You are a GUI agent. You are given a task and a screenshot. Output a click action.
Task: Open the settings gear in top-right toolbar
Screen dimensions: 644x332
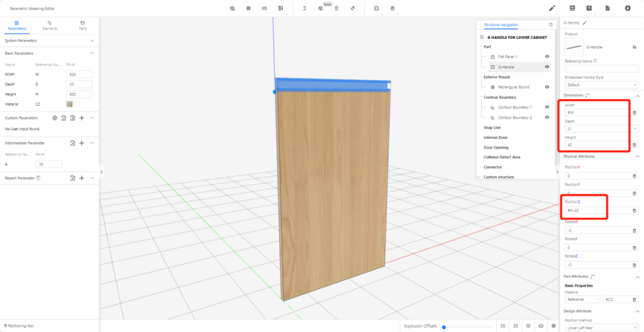628,8
